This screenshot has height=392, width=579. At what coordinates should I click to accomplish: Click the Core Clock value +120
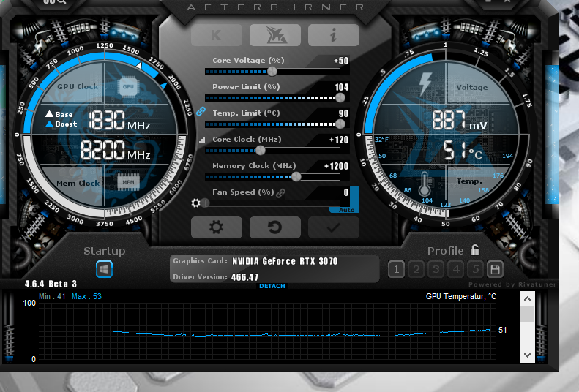(339, 140)
